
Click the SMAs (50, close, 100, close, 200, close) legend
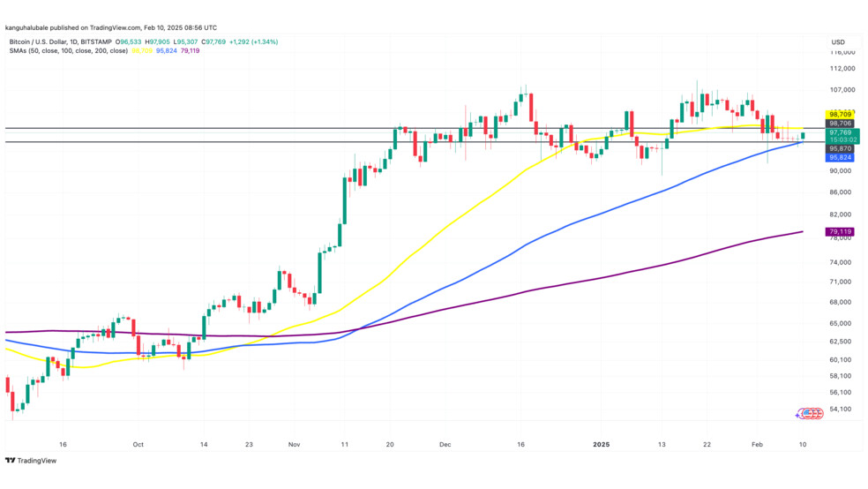[x=69, y=51]
